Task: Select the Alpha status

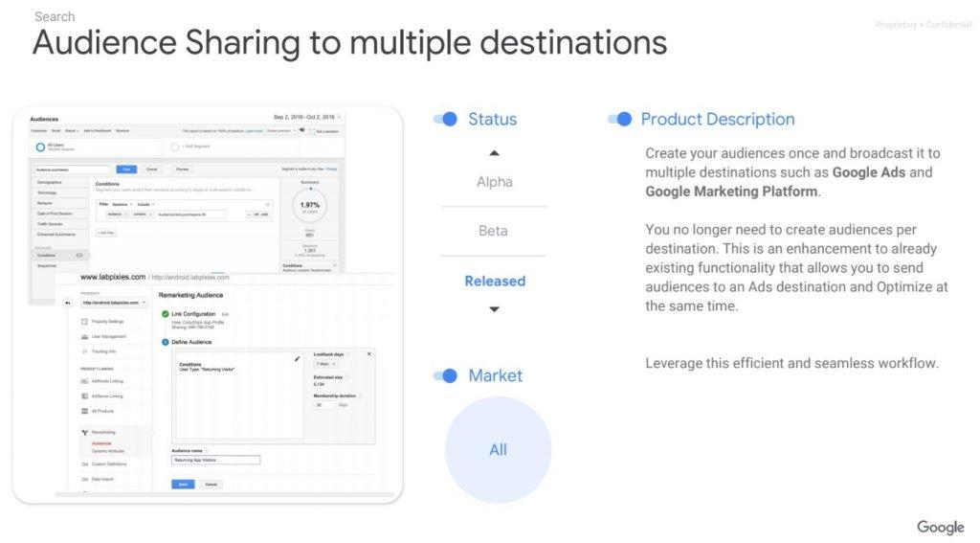Action: 495,182
